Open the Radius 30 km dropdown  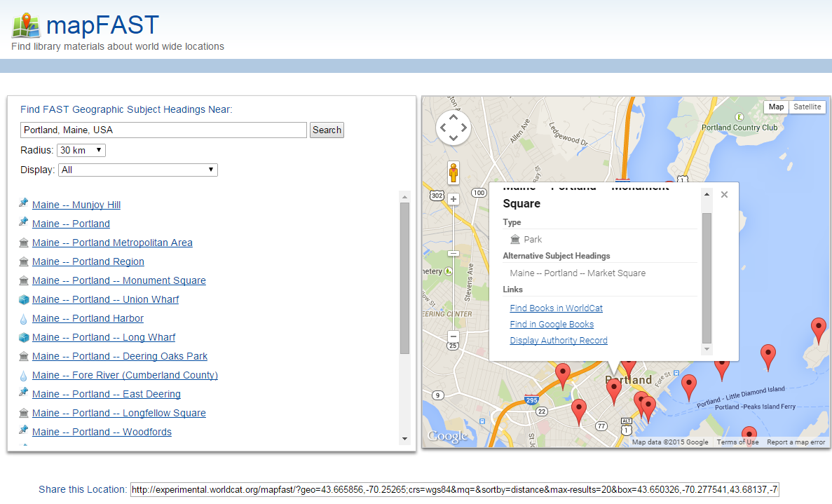click(81, 150)
